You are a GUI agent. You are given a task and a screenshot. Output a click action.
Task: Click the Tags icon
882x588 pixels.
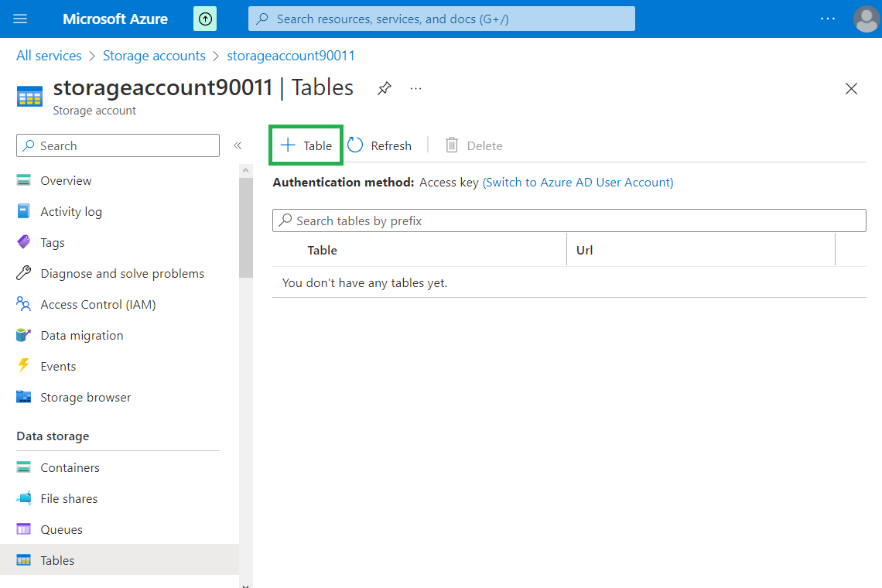(24, 242)
